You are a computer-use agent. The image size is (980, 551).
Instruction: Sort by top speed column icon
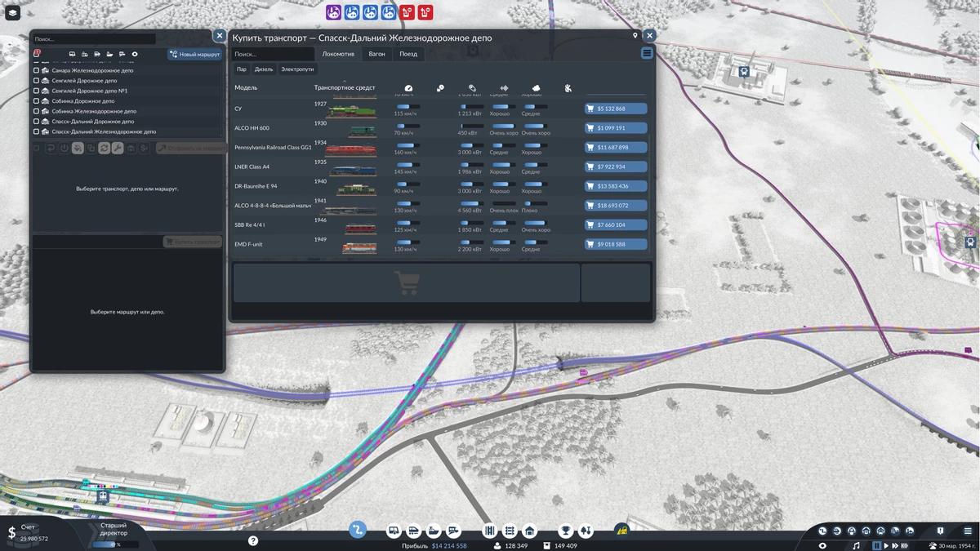pos(408,87)
